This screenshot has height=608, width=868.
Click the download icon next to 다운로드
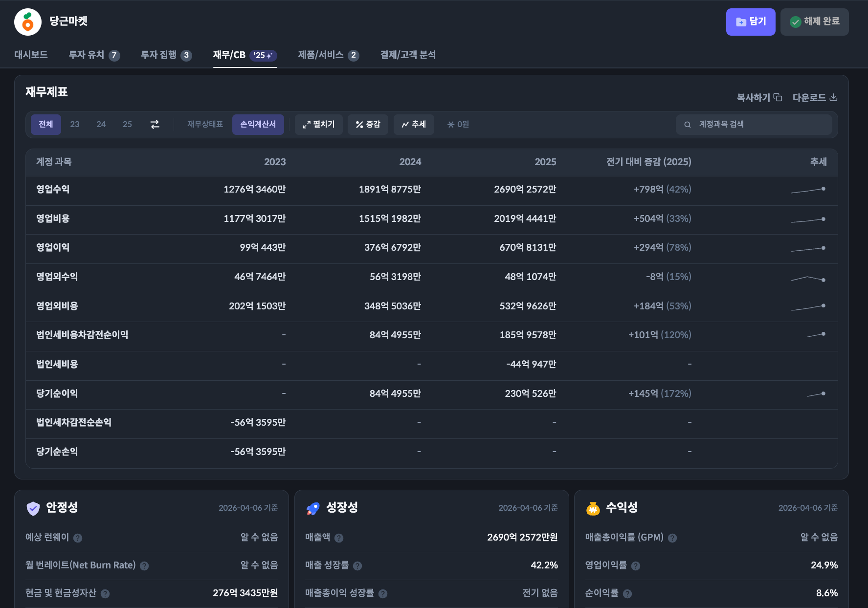[833, 97]
